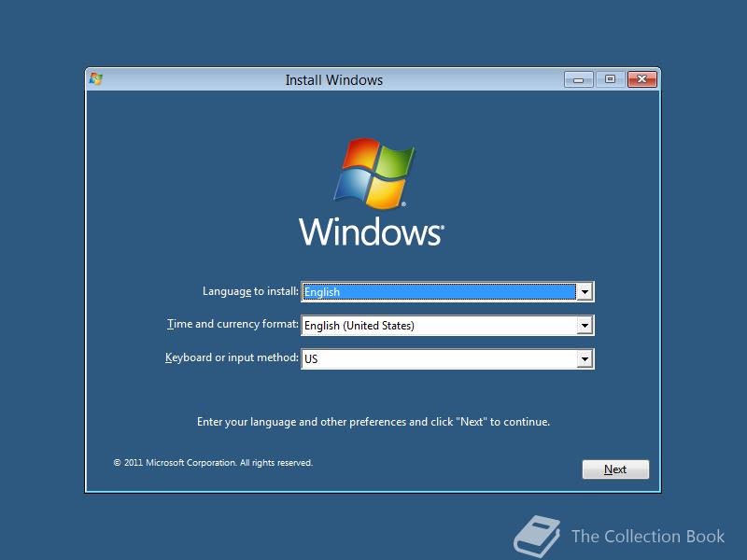
Task: Click the "Language to install:" label
Action: [x=250, y=291]
